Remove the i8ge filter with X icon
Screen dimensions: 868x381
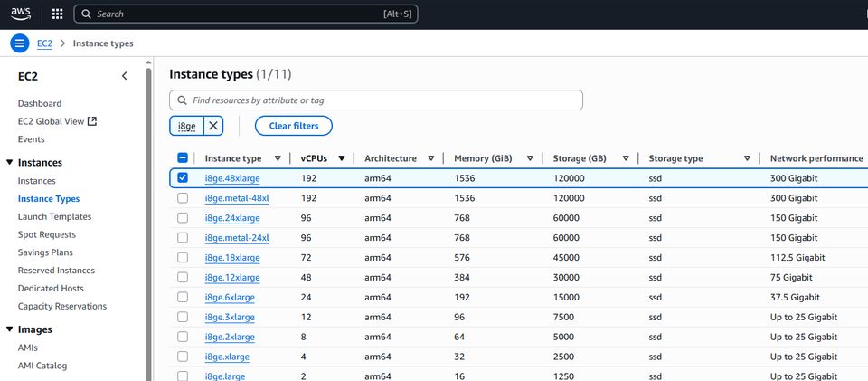213,126
